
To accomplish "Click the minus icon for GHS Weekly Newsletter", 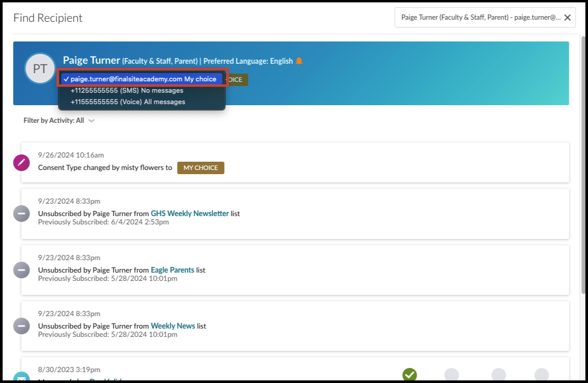I will pyautogui.click(x=21, y=214).
